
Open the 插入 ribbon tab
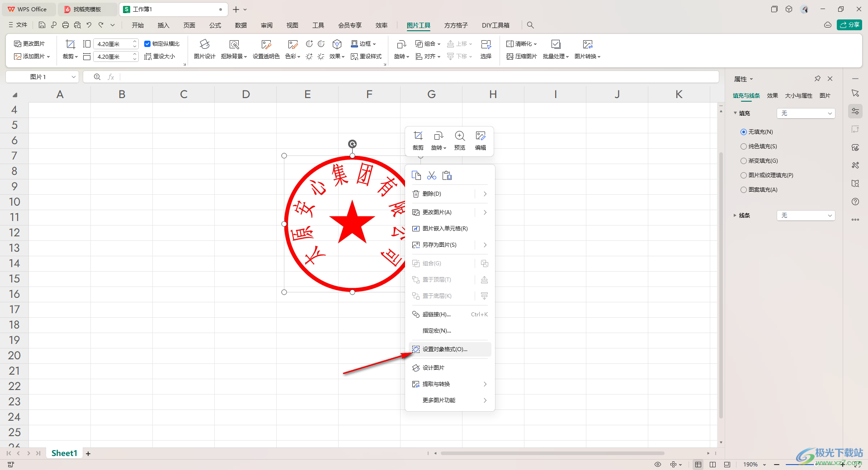pos(163,25)
